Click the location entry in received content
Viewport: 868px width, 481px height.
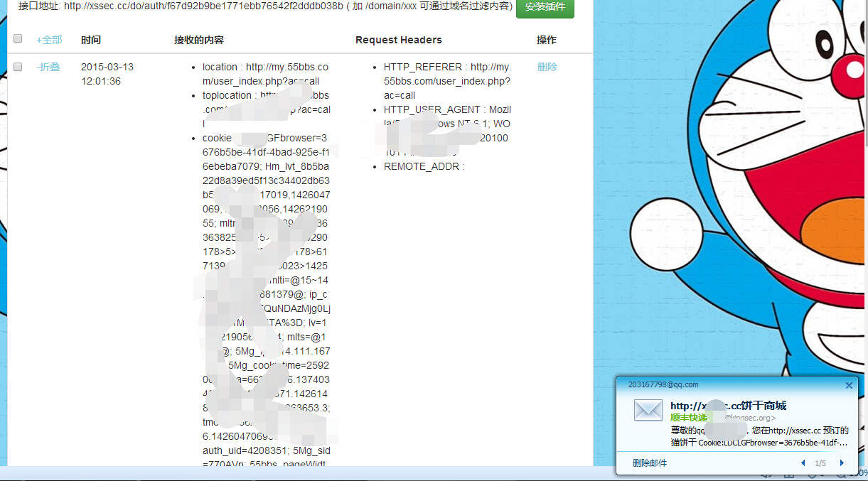pyautogui.click(x=266, y=74)
